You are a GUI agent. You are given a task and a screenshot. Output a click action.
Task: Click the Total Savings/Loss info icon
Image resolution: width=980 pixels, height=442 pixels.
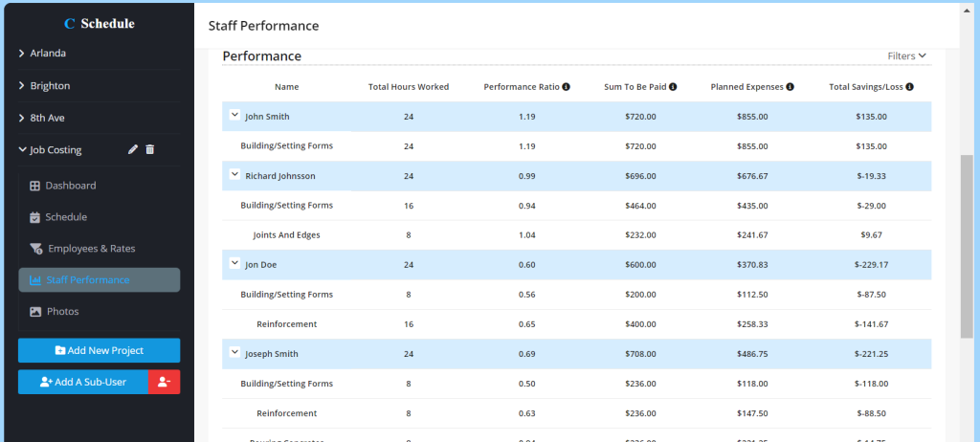click(x=909, y=87)
